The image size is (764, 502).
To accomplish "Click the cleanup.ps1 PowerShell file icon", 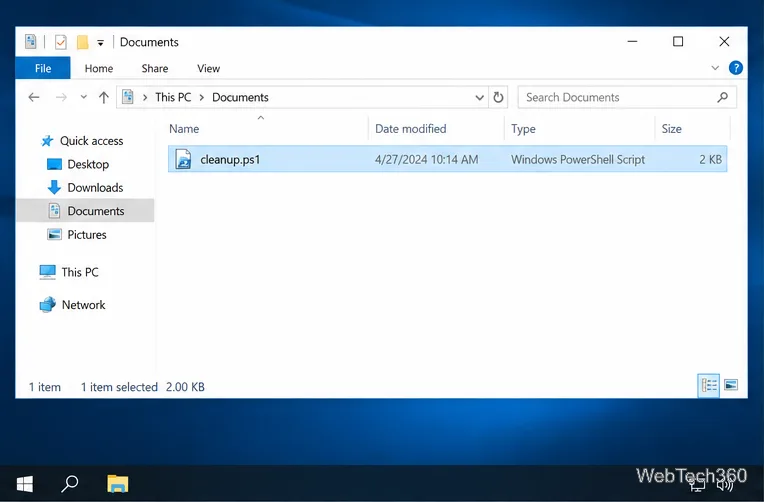I will coord(183,159).
